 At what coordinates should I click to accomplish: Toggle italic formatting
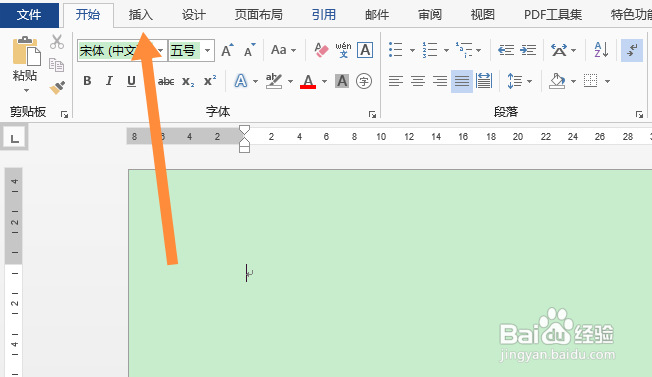click(109, 81)
